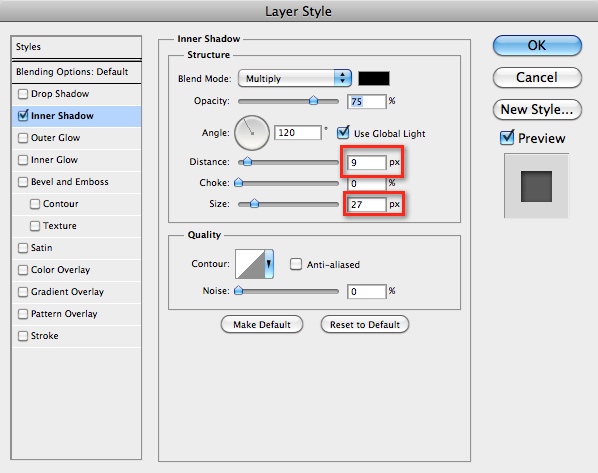Click the Cancel button

click(x=537, y=77)
